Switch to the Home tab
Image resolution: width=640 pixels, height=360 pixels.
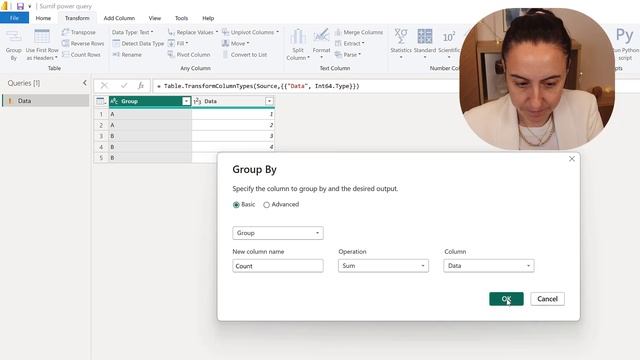(x=43, y=18)
